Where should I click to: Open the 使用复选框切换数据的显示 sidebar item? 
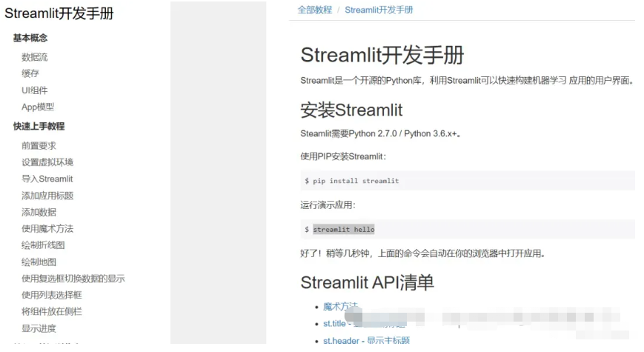click(x=73, y=279)
